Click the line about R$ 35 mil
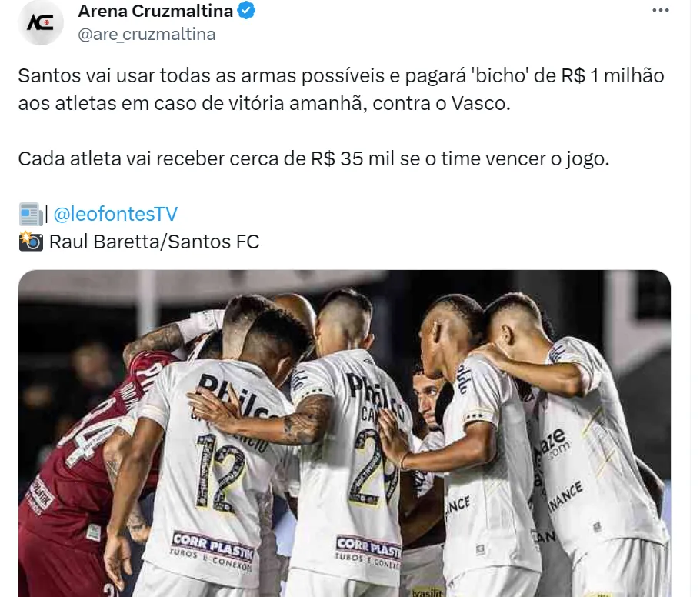Image resolution: width=700 pixels, height=597 pixels. 313,158
